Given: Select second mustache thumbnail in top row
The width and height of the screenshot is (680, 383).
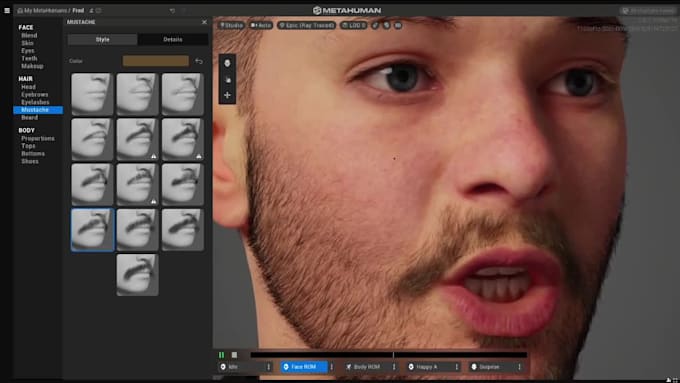Looking at the screenshot, I should coord(137,94).
